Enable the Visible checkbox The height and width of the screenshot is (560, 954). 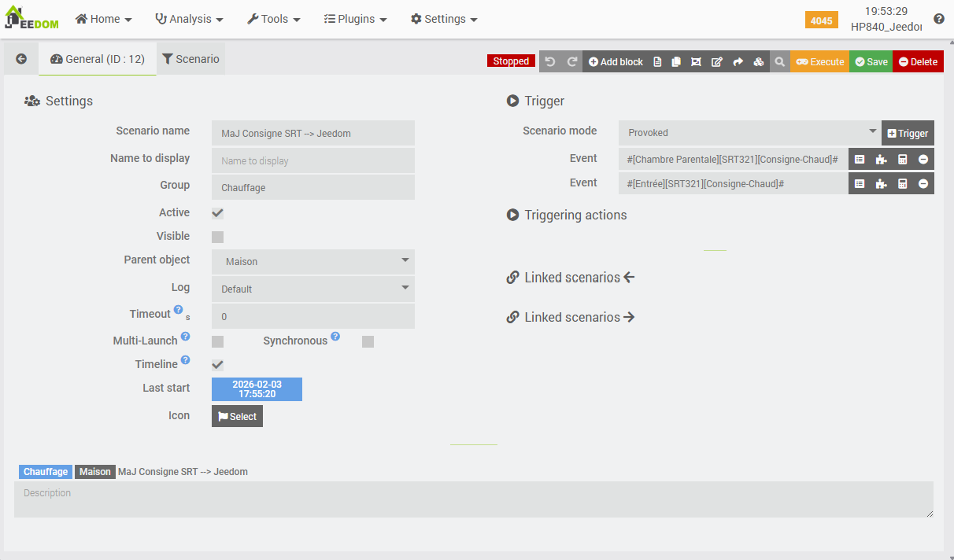coord(218,237)
